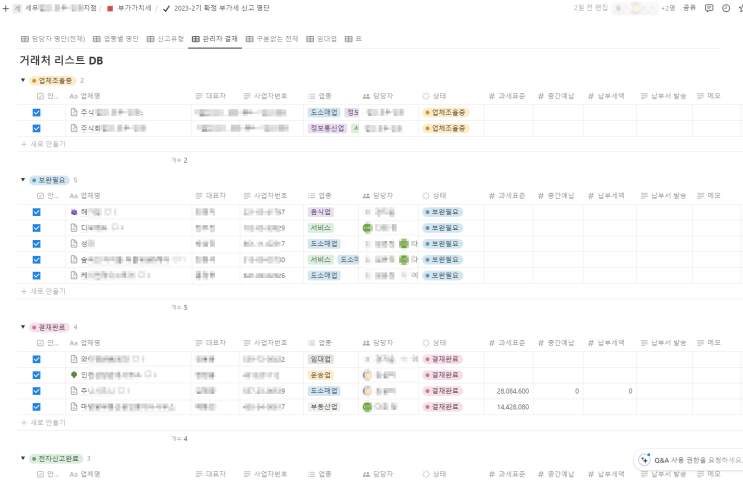Click the document icon of the 임대업 row
743x481 pixels.
tap(74, 359)
